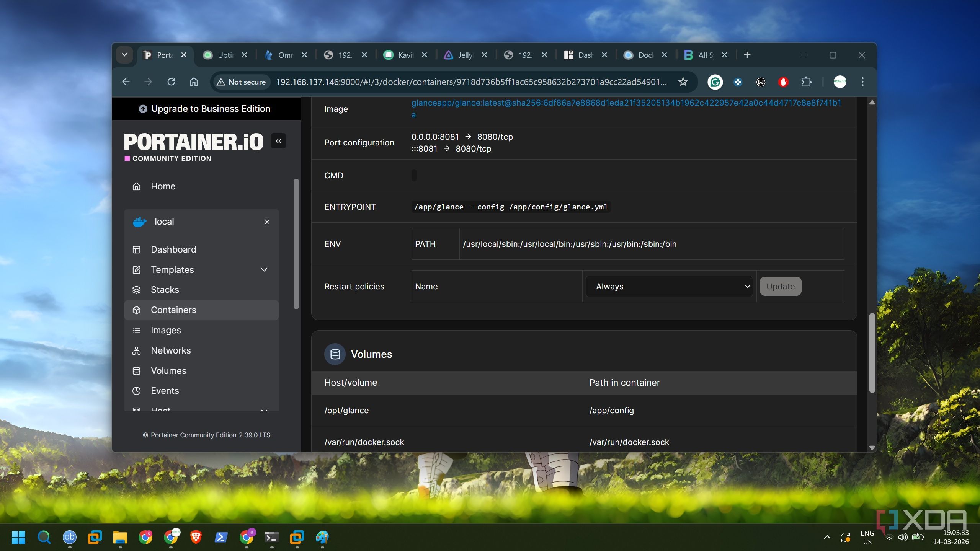Close the local environment with its X
Image resolution: width=980 pixels, height=551 pixels.
[267, 222]
